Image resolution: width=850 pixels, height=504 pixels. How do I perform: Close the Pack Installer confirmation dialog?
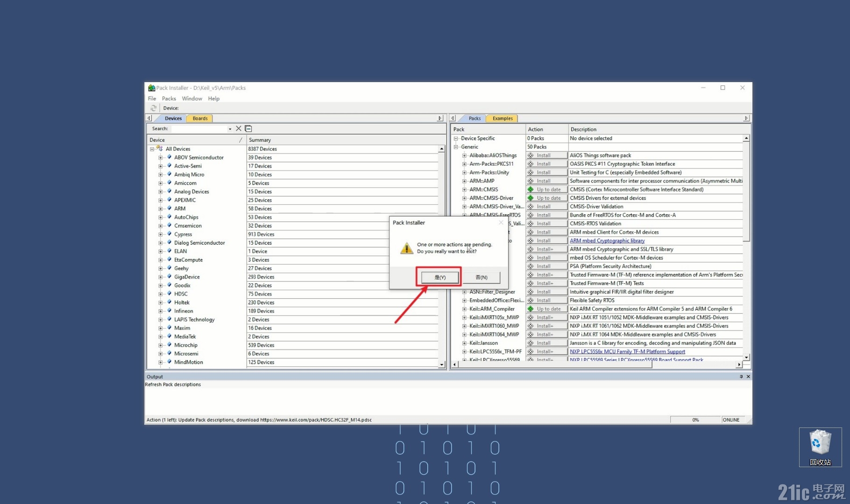tap(501, 223)
